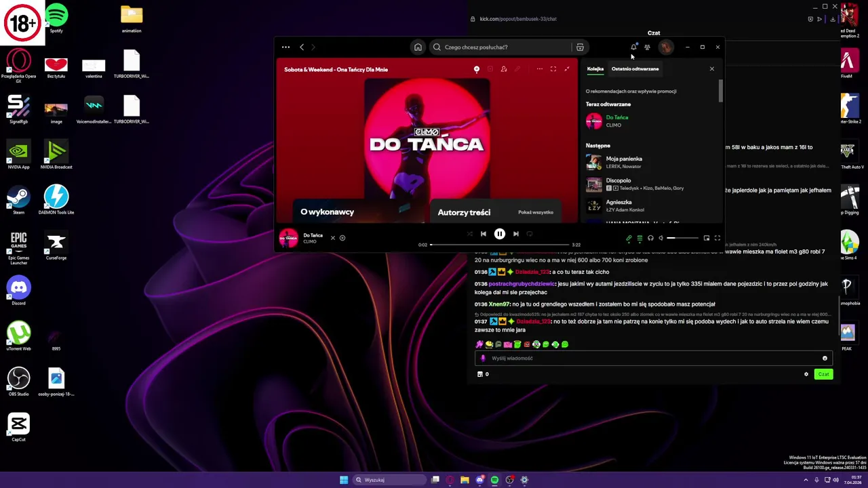
Task: Open CapCut desktop shortcut
Action: (18, 427)
